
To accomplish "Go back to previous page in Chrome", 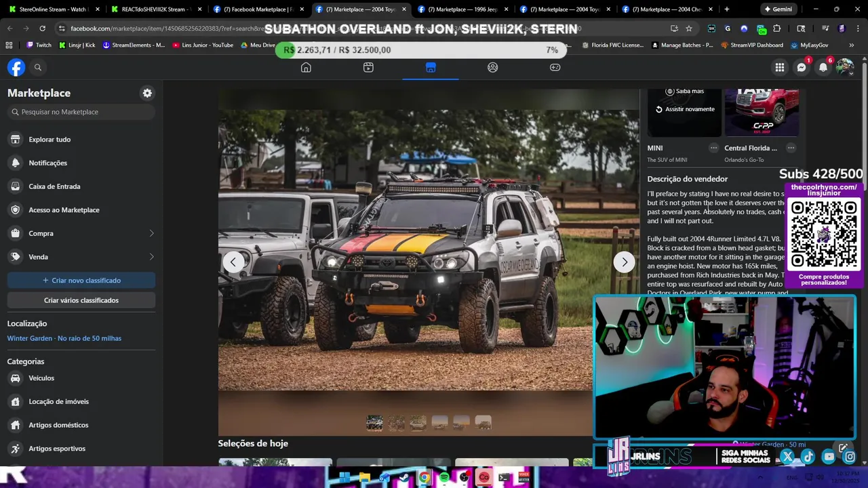I will click(9, 28).
